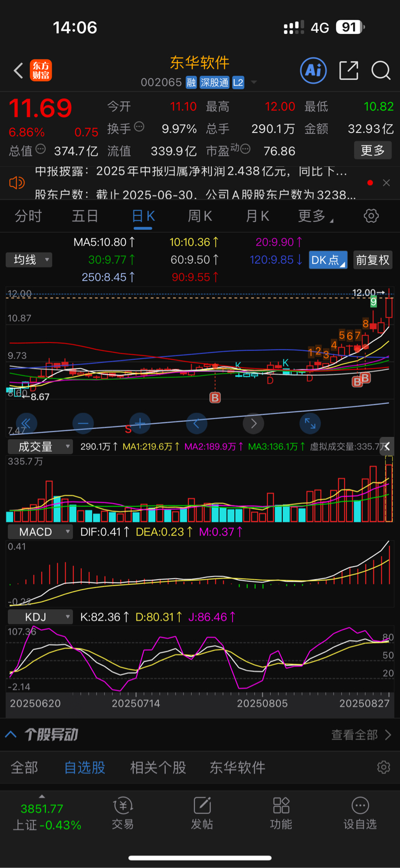This screenshot has width=400, height=868.
Task: Open the 东方财富 logo icon
Action: coord(41,70)
